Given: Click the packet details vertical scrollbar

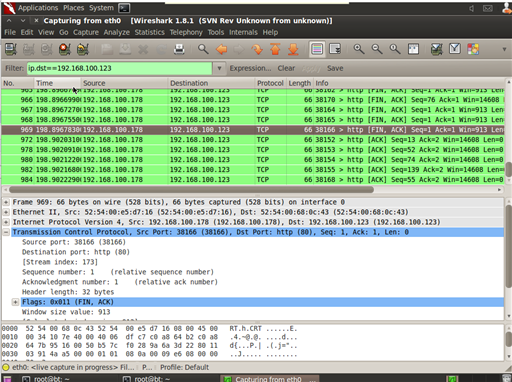Looking at the screenshot, I should coord(509,246).
